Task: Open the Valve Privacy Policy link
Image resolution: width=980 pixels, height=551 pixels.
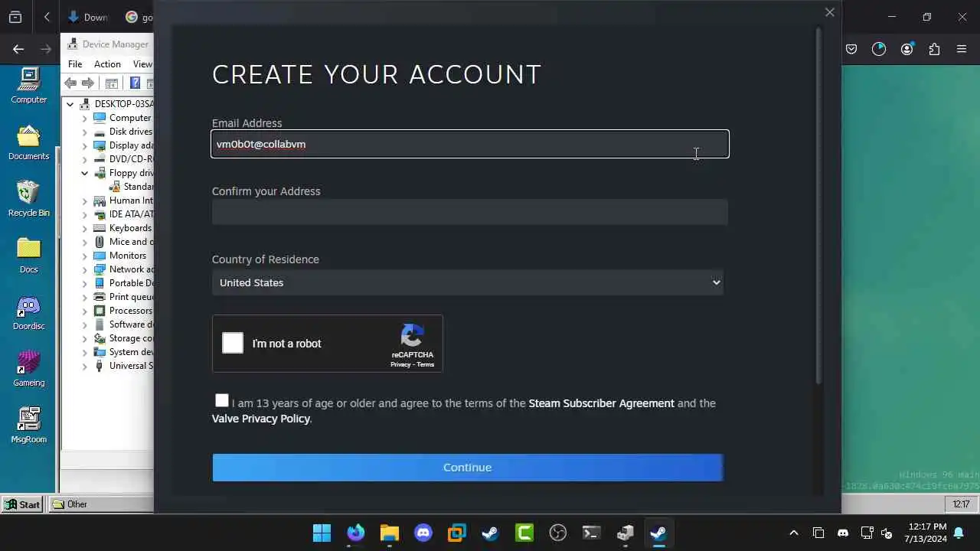Action: [261, 419]
